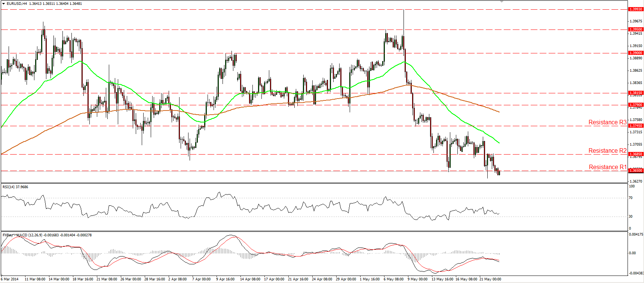Click the 26 Mar 00:00 time label
The height and width of the screenshot is (283, 644).
(131, 279)
